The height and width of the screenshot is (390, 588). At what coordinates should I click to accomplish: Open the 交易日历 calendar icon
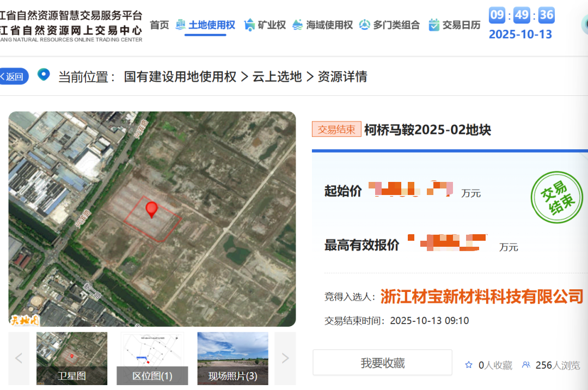pyautogui.click(x=433, y=24)
